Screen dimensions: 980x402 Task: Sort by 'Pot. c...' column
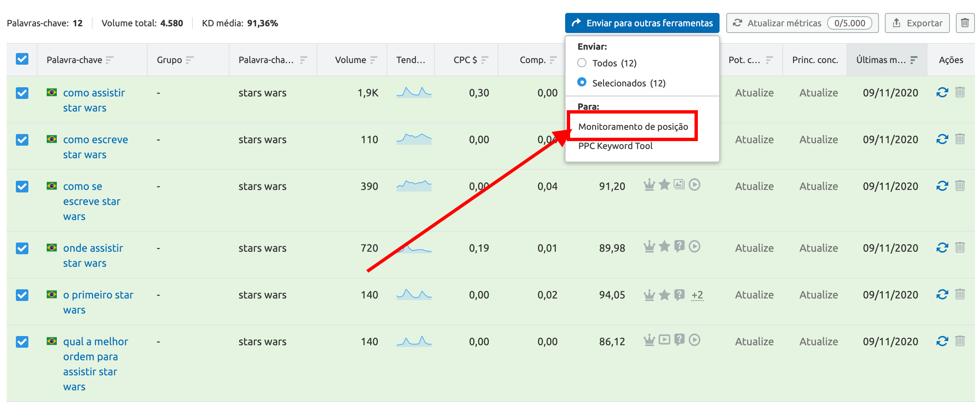[x=769, y=60]
